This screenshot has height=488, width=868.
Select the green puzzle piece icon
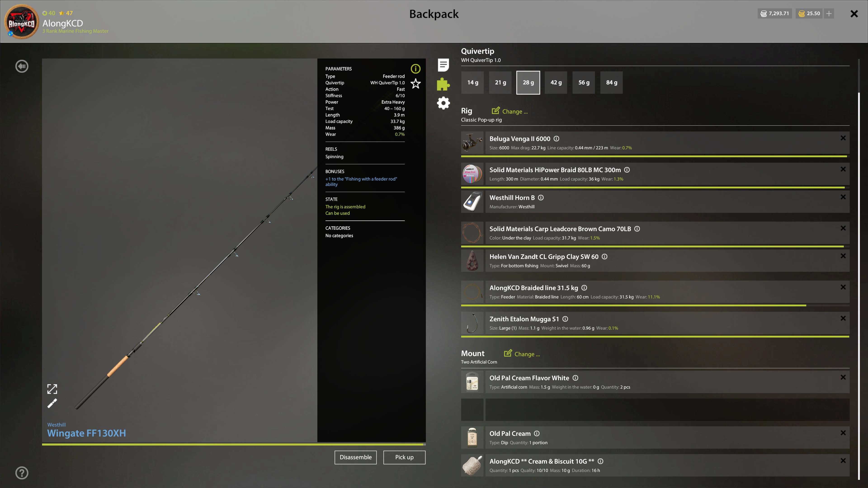(x=443, y=84)
